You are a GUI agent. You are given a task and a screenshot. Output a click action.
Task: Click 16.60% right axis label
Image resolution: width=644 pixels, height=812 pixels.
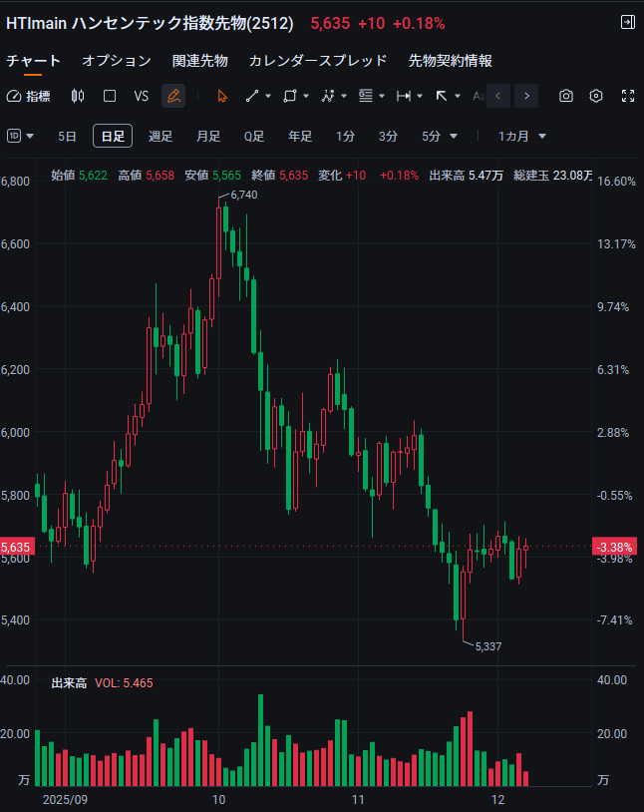coord(616,182)
